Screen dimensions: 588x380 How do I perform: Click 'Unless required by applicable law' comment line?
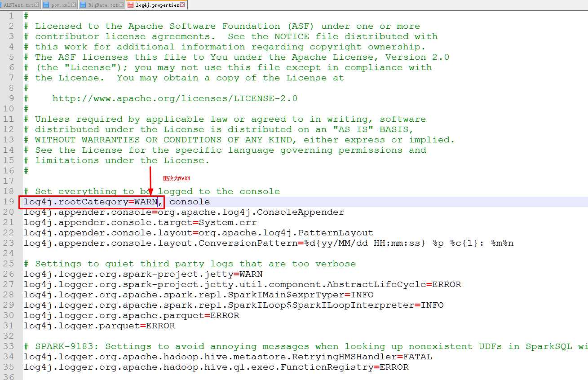tap(225, 119)
